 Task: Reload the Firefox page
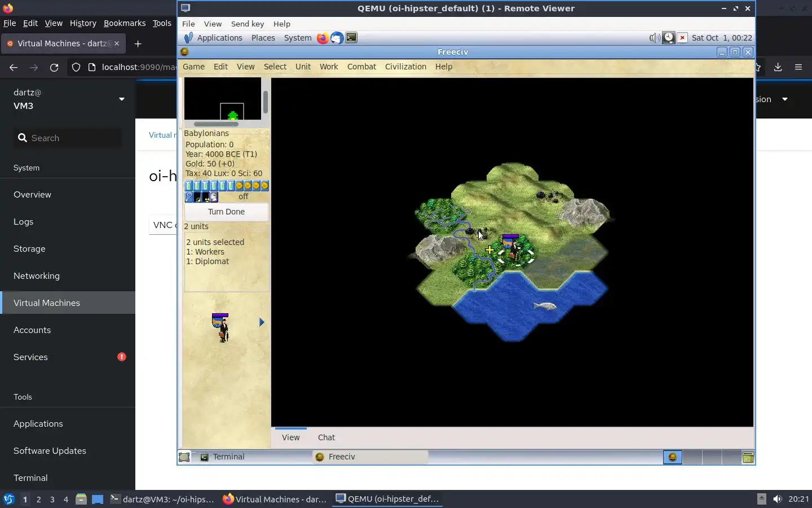click(x=54, y=67)
